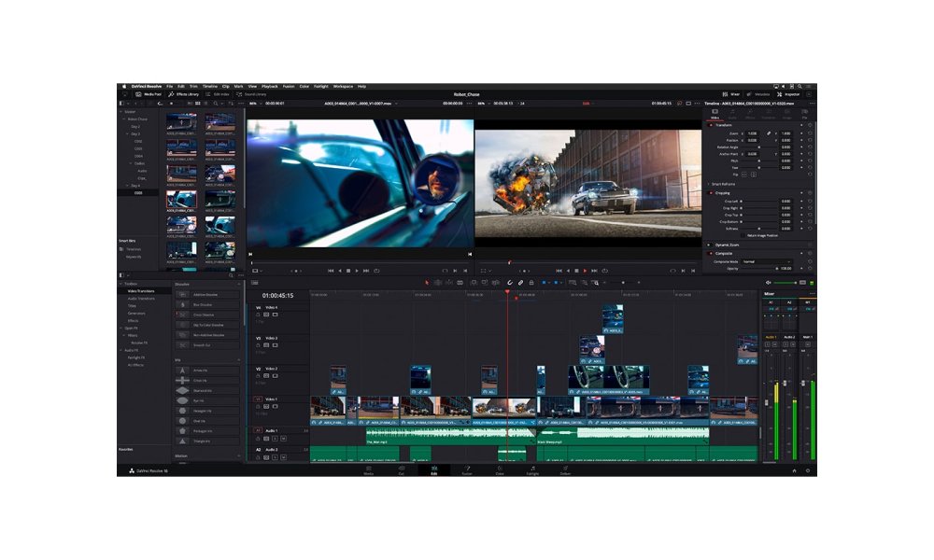The image size is (934, 560).
Task: Toggle the Media Pool panel
Action: tap(149, 93)
